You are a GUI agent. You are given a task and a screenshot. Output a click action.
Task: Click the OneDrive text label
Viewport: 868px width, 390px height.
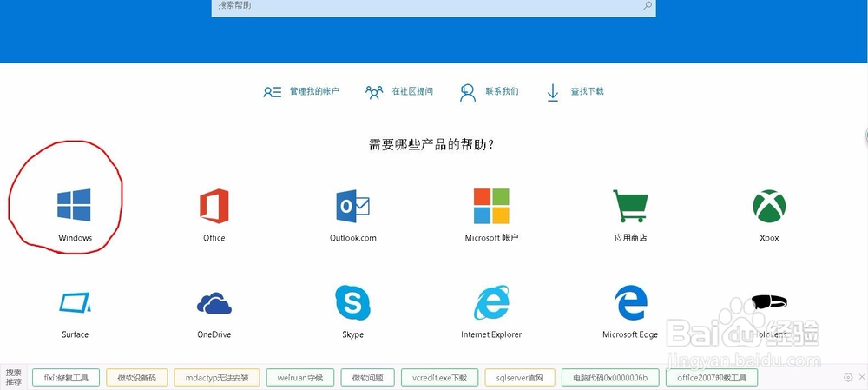coord(214,334)
